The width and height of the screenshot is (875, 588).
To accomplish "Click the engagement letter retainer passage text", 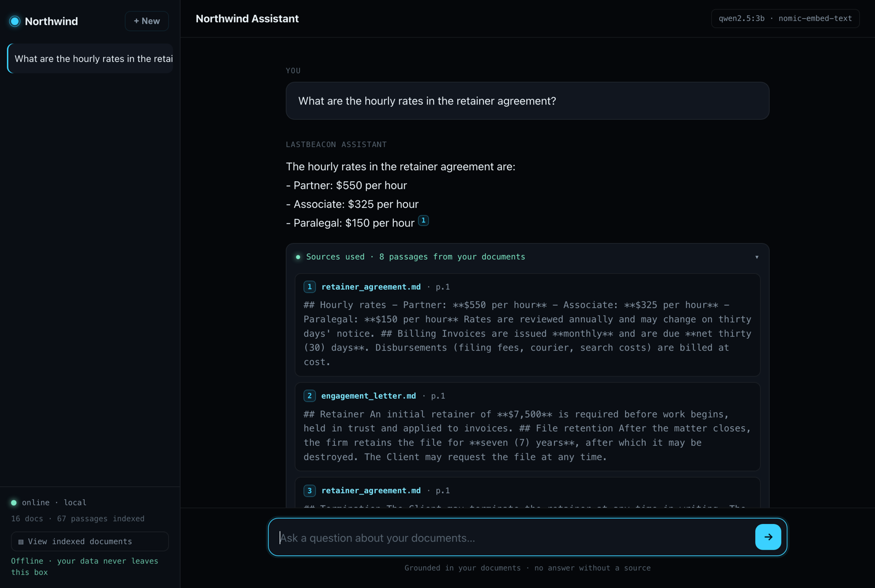I will point(527,436).
